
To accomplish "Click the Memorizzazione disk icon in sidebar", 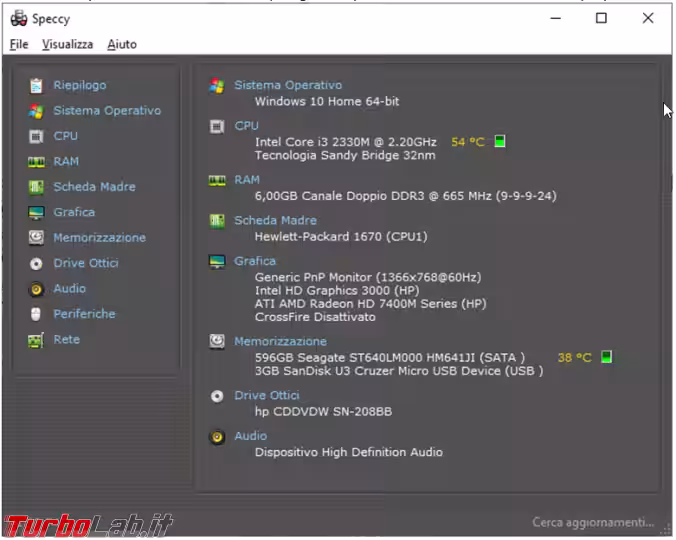I will pos(36,237).
